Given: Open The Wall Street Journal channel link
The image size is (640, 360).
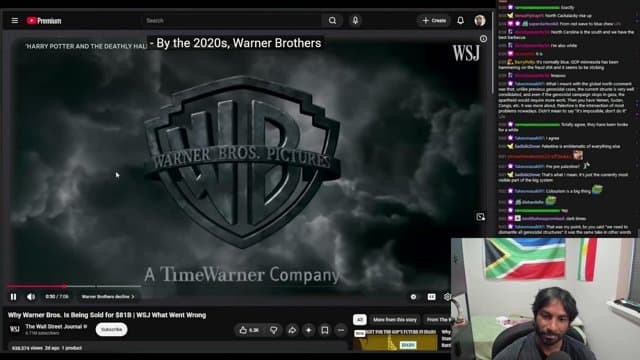Looking at the screenshot, I should tap(54, 327).
